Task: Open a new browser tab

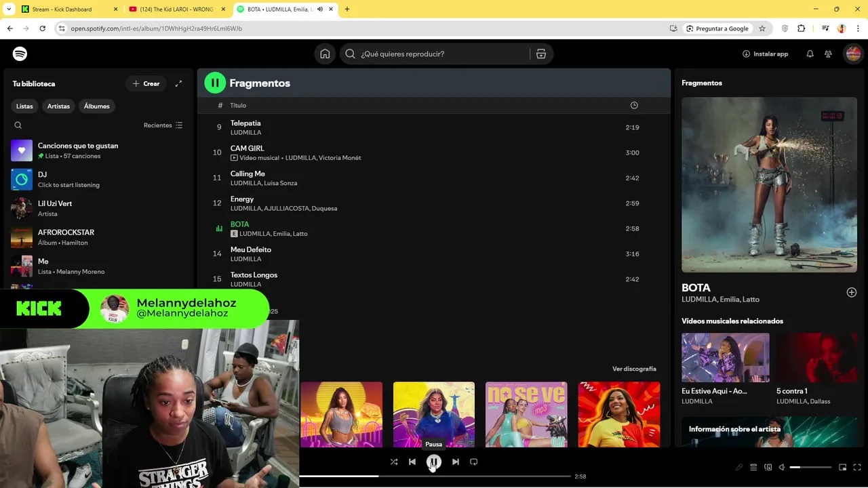Action: coord(347,9)
